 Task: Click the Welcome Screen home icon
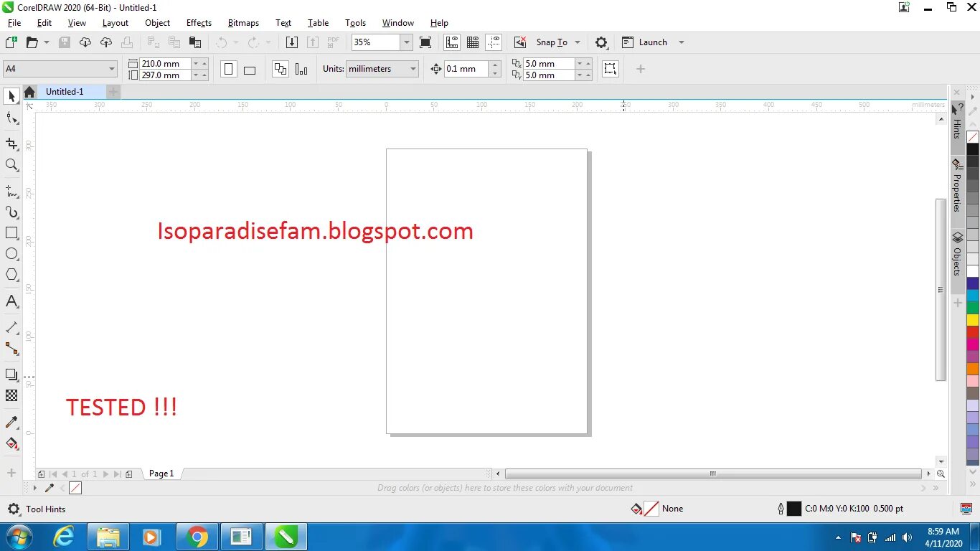(x=29, y=92)
